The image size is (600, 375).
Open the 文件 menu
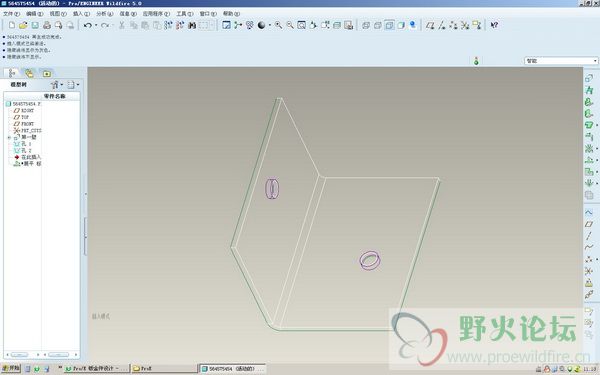11,14
